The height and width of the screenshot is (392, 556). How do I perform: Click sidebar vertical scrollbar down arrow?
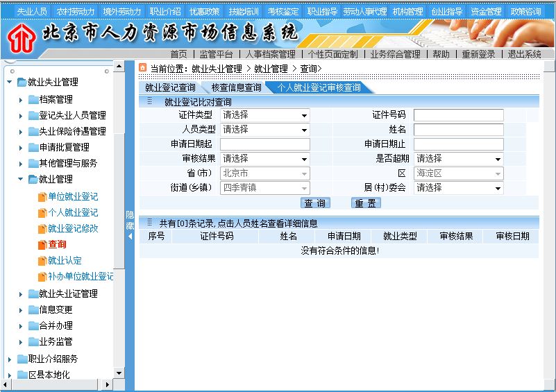pos(119,373)
